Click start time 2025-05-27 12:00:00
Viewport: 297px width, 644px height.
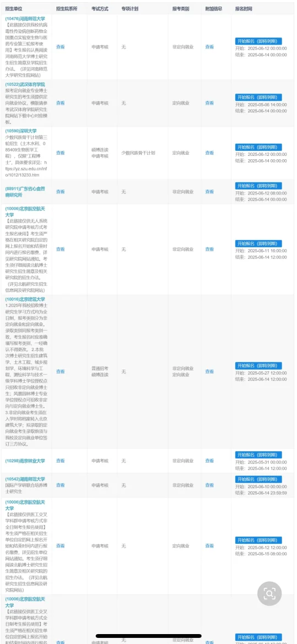click(261, 373)
